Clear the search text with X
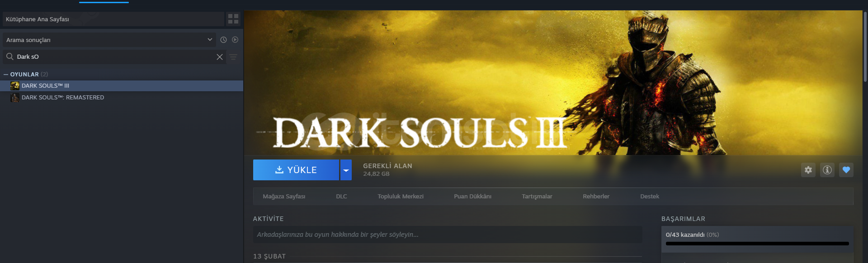The image size is (868, 263). click(x=220, y=57)
